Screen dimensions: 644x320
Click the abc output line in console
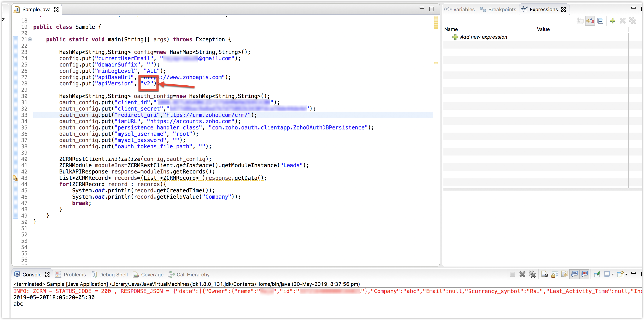click(18, 304)
